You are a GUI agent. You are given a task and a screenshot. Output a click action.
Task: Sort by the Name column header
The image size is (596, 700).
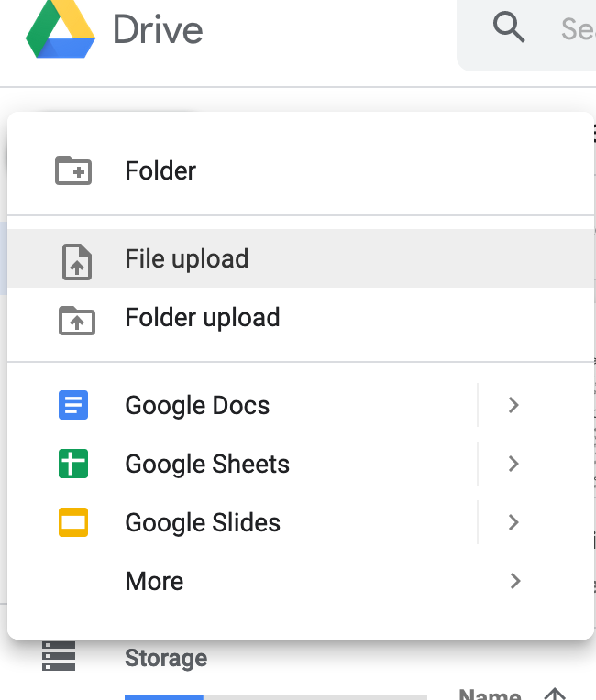(x=491, y=695)
